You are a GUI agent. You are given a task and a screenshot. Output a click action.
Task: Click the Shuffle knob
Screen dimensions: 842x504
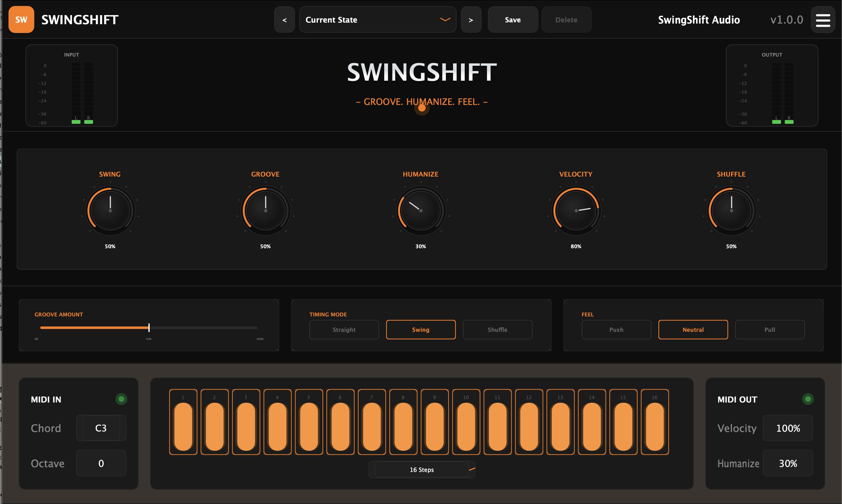click(x=731, y=211)
